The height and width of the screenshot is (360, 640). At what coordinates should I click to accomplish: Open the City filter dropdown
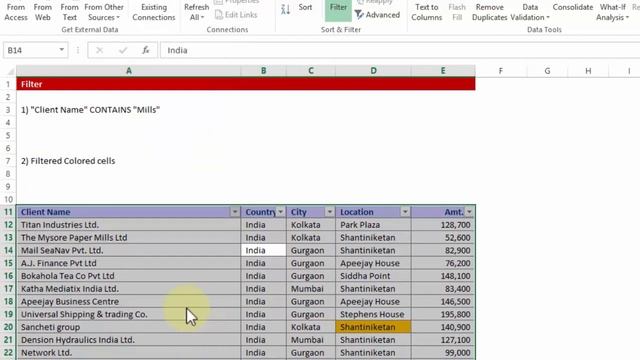pyautogui.click(x=329, y=212)
